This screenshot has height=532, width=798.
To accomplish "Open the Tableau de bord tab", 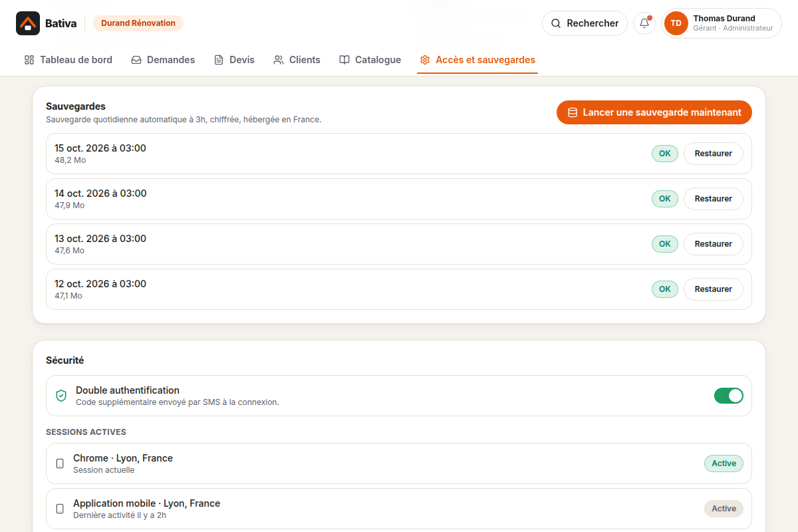I will tap(68, 60).
